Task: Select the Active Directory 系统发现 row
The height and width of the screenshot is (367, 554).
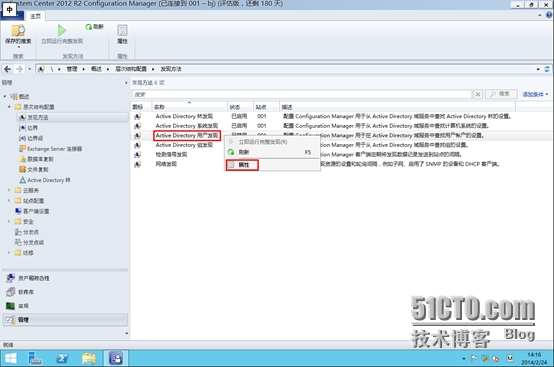Action: [341, 126]
